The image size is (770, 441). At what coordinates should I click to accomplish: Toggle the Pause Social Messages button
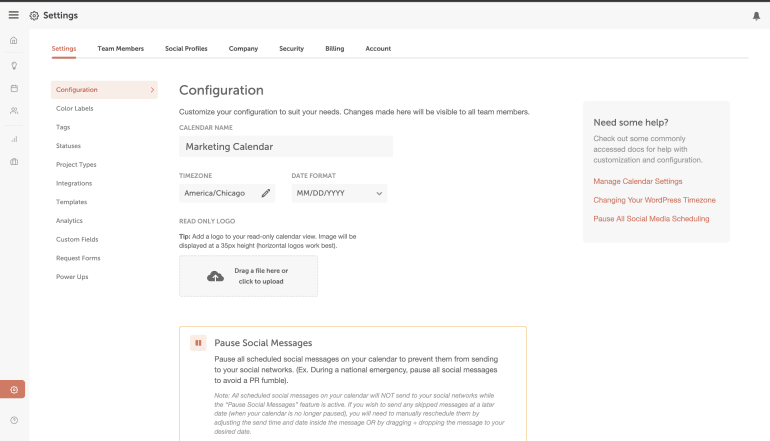(198, 343)
